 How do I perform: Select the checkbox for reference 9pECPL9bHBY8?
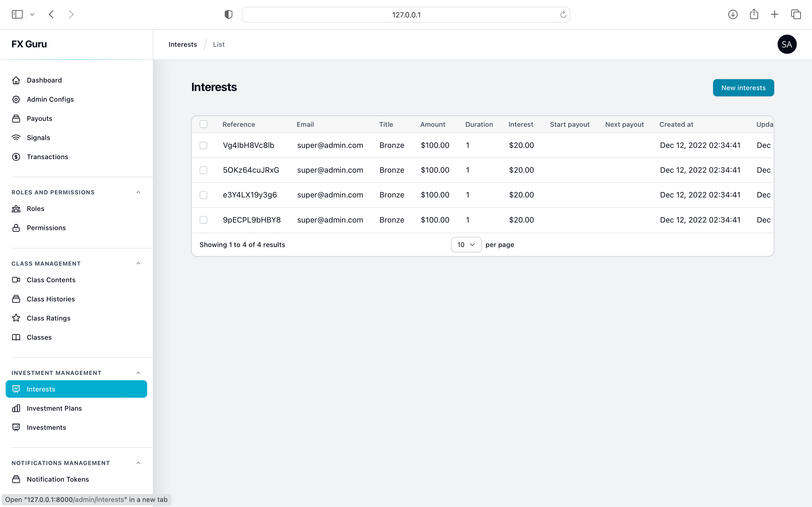pos(203,220)
